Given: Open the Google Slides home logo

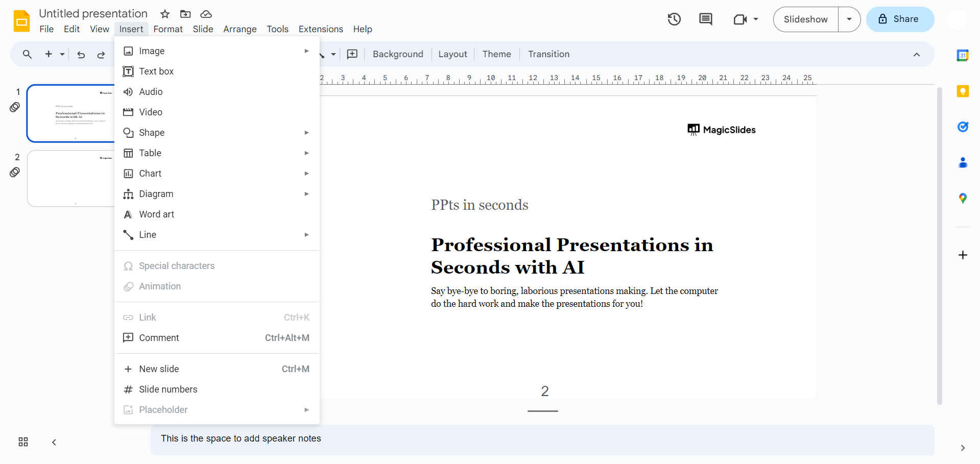Looking at the screenshot, I should (x=21, y=21).
